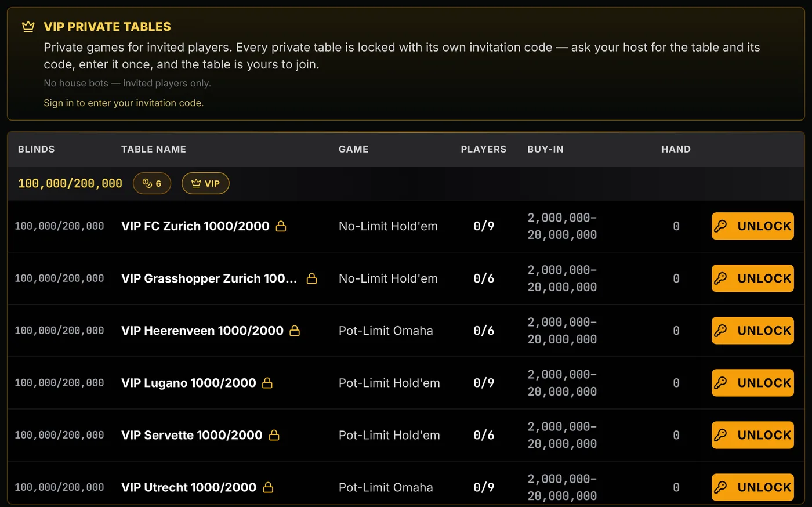Viewport: 812px width, 507px height.
Task: Unlock the VIP Heerenveen table
Action: coord(753,331)
